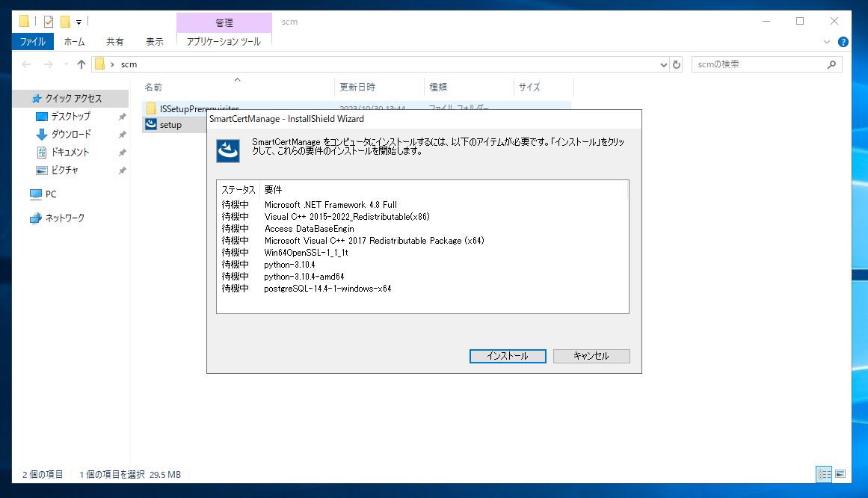Click the quick access properties checkmark icon
The image size is (868, 498).
click(x=48, y=22)
